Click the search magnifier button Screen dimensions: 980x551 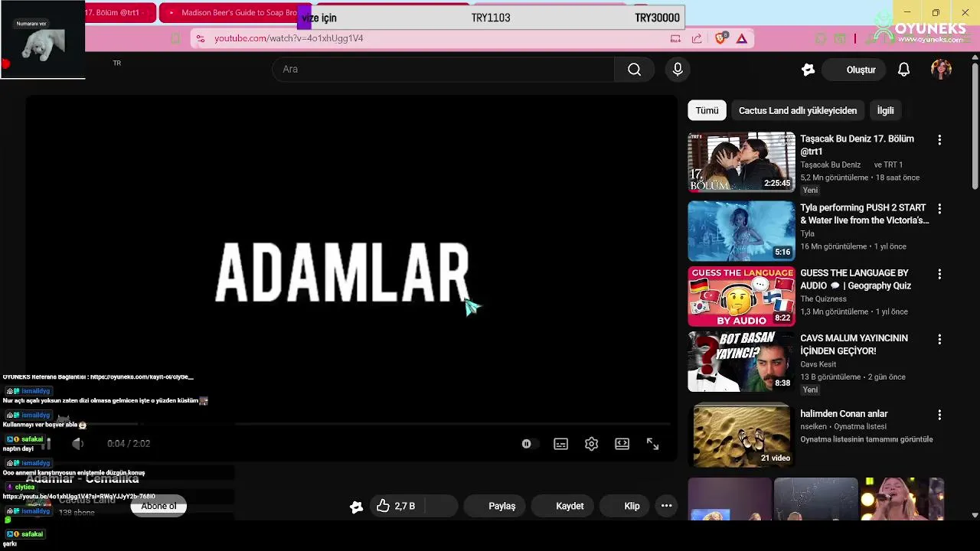coord(634,70)
